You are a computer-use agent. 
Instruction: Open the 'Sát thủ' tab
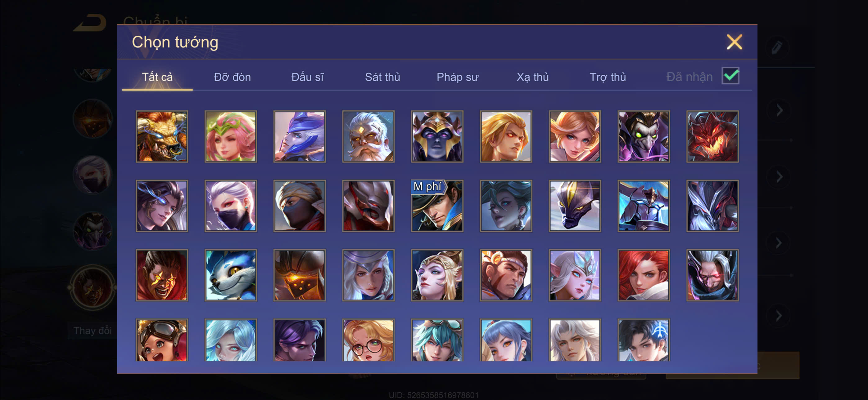pos(382,77)
